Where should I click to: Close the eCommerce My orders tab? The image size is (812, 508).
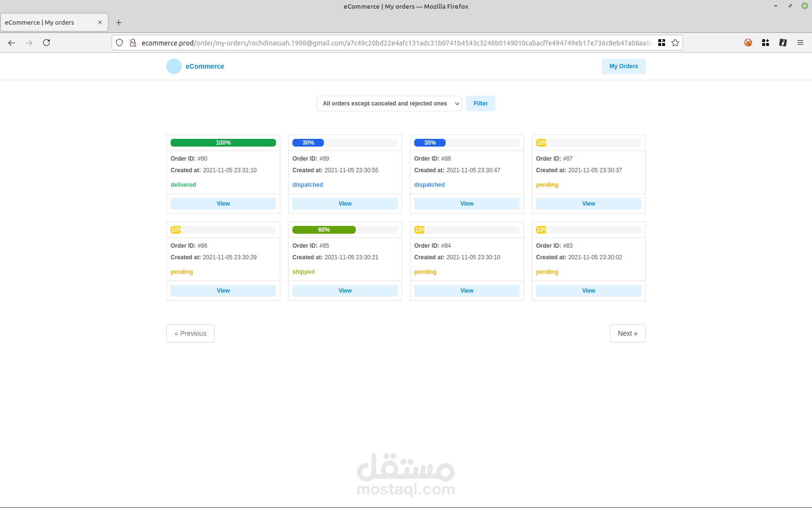pos(100,22)
